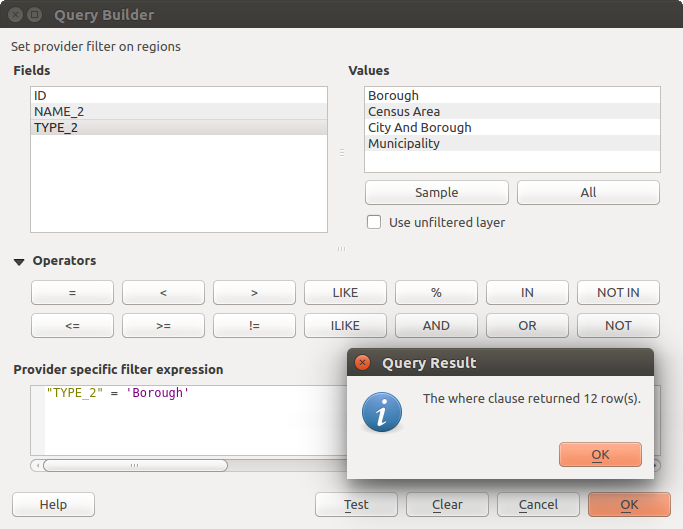
Task: Close the Query Result popup via red icon
Action: pyautogui.click(x=363, y=363)
